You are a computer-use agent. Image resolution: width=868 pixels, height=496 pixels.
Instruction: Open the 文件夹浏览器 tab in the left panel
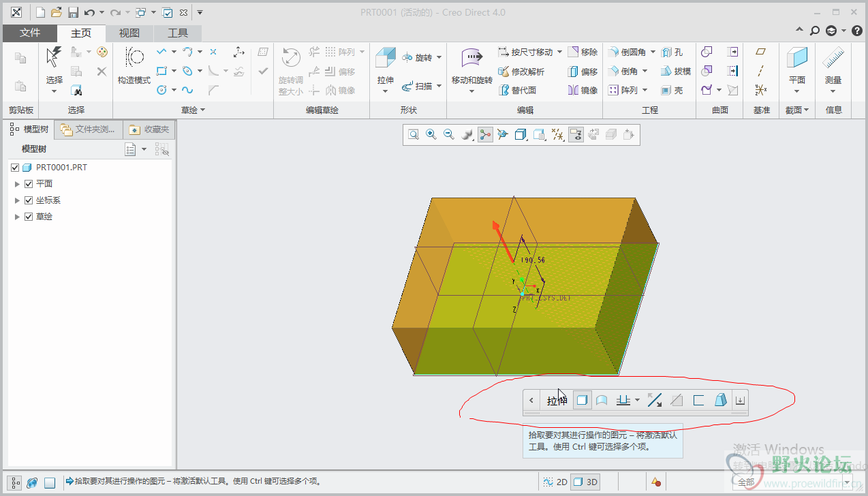click(x=88, y=129)
